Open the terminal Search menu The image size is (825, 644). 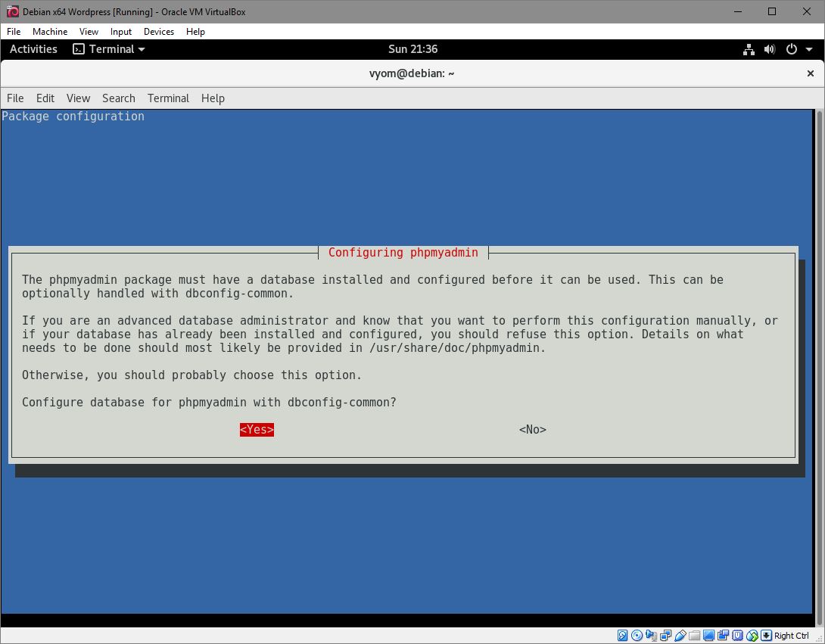[118, 98]
